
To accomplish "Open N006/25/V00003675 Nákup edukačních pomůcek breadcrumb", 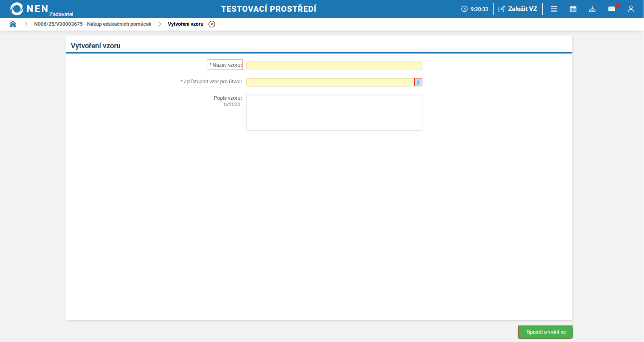I will tap(93, 24).
